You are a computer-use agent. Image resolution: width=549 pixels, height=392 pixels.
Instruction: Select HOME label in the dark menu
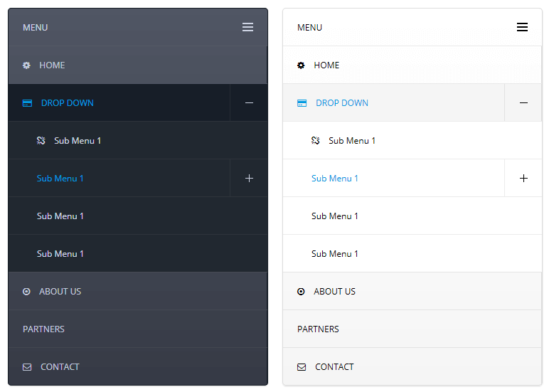click(x=52, y=65)
